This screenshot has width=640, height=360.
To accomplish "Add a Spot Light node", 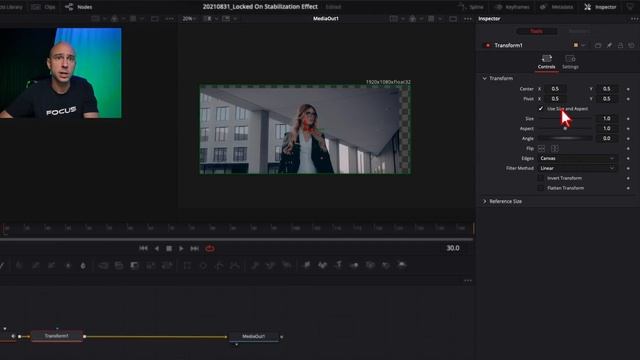I will [x=386, y=266].
